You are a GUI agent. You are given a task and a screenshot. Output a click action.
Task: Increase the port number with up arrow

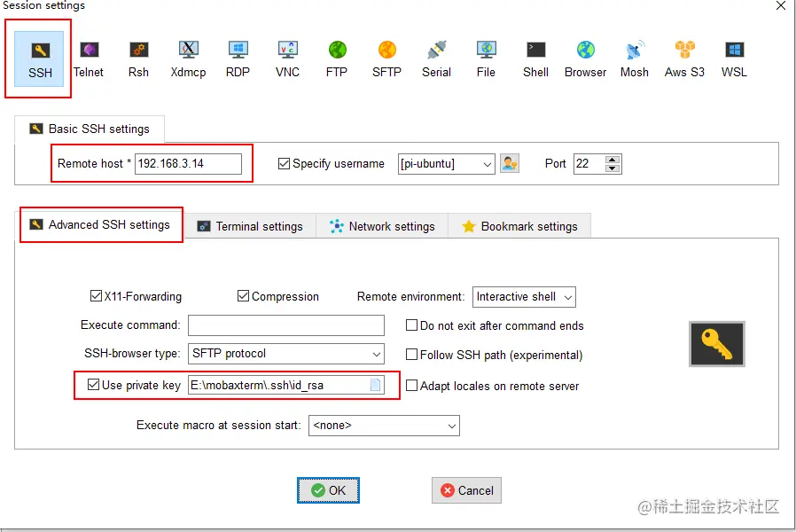(x=613, y=159)
